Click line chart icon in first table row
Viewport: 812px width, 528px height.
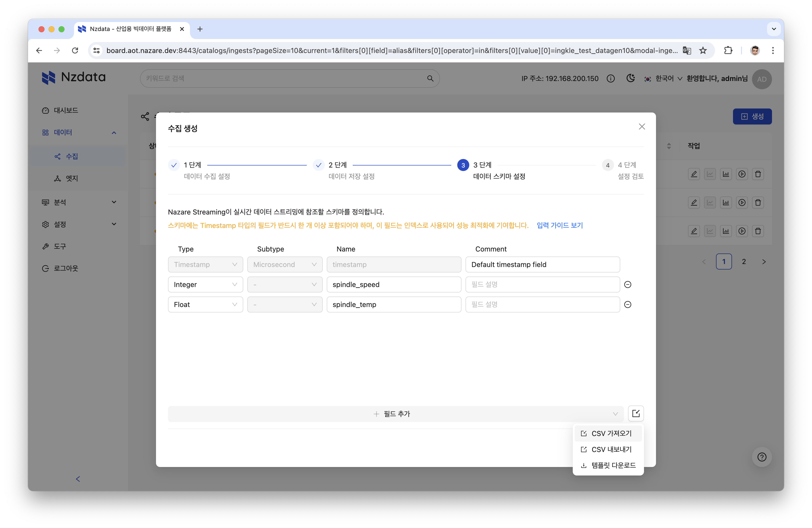[710, 174]
